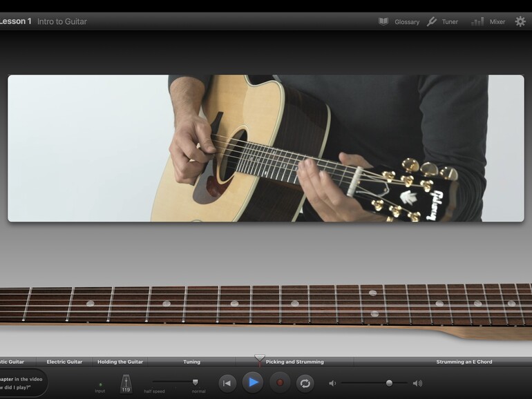Screen dimensions: 532x399
Task: Toggle the cycle loop button
Action: pos(305,383)
